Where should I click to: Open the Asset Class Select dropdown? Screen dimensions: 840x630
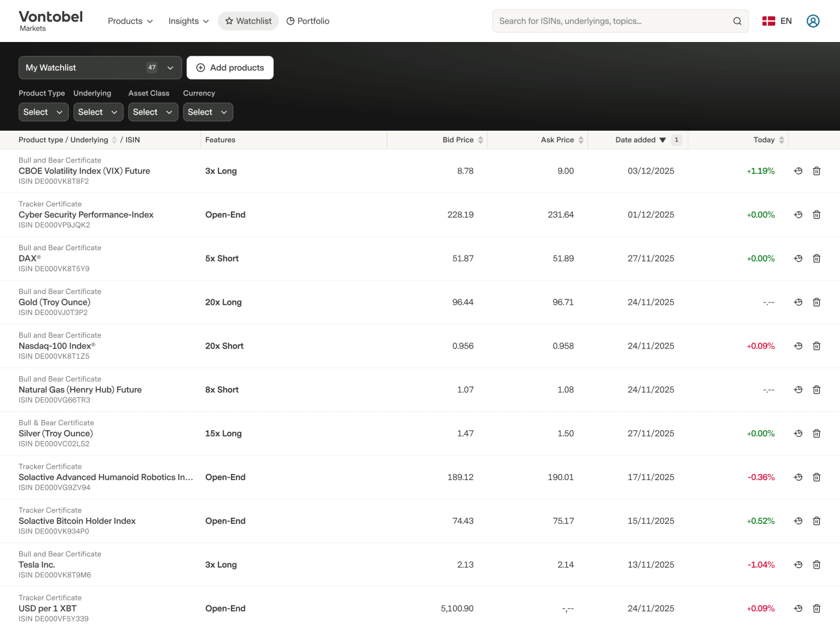click(x=153, y=112)
